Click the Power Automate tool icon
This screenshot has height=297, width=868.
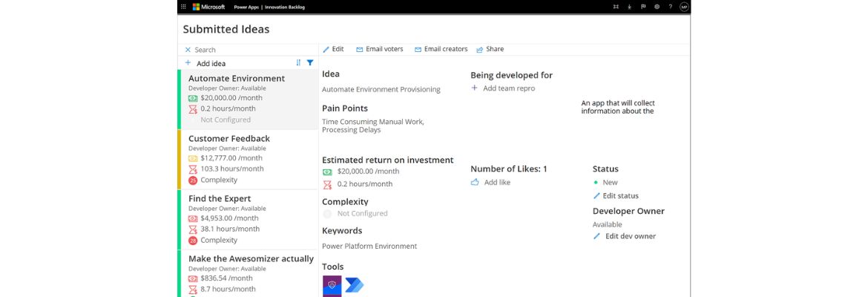355,285
